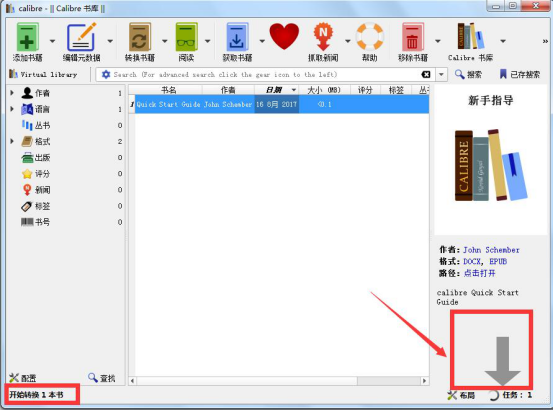
Task: Sort by 作者 author column header
Action: (228, 90)
